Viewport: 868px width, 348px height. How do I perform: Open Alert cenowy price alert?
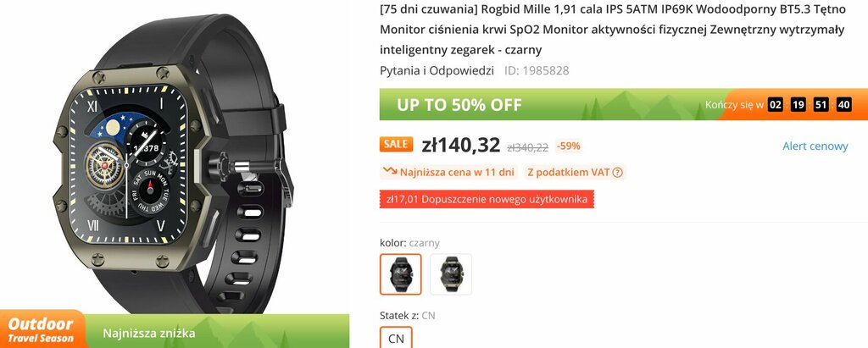815,146
